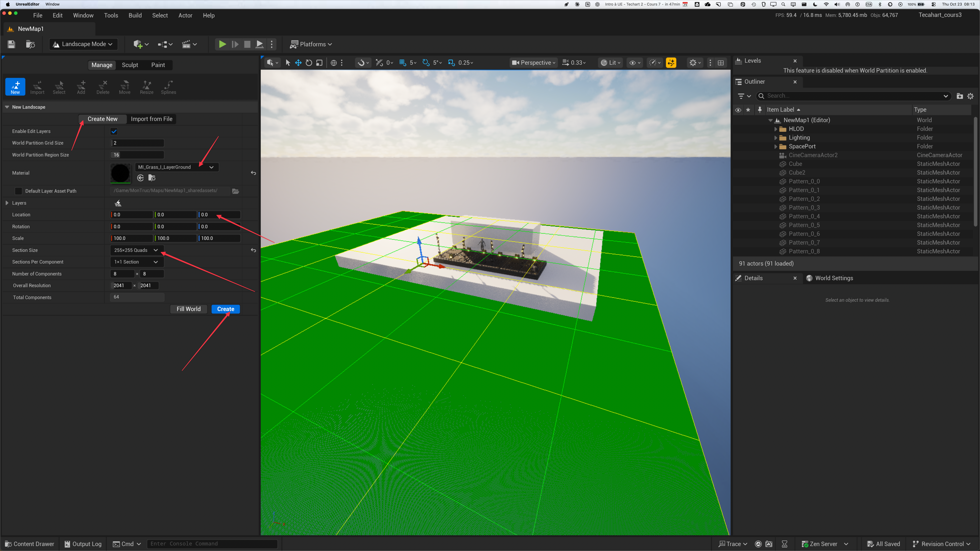This screenshot has height=551, width=980.
Task: Open the landscape Resize tool
Action: pos(146,87)
